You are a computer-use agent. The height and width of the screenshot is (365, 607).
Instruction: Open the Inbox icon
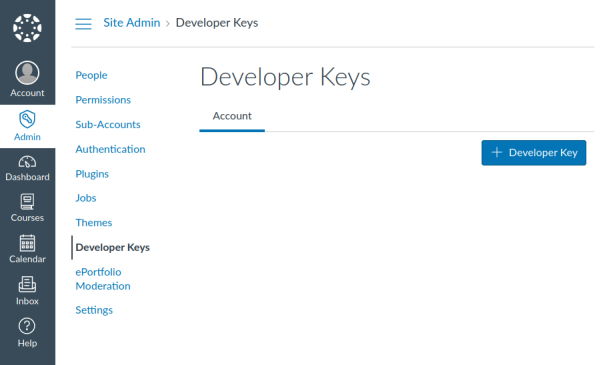27,284
